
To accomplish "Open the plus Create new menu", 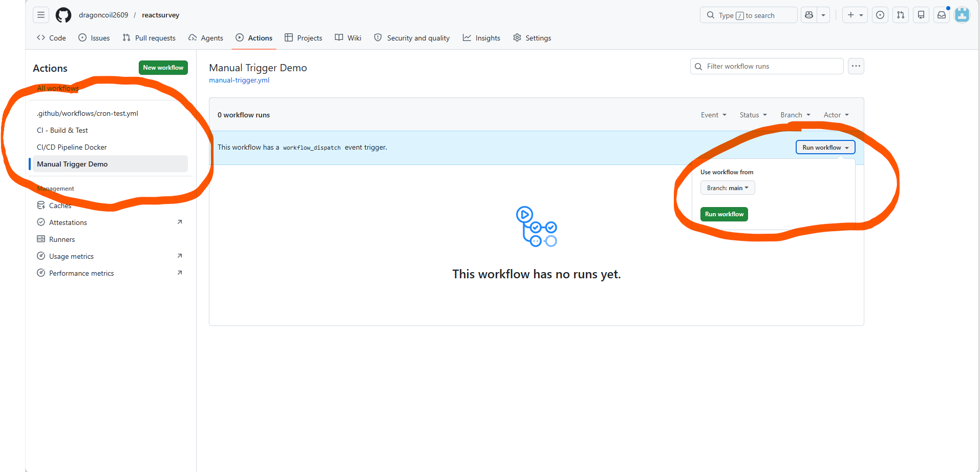I will click(855, 15).
